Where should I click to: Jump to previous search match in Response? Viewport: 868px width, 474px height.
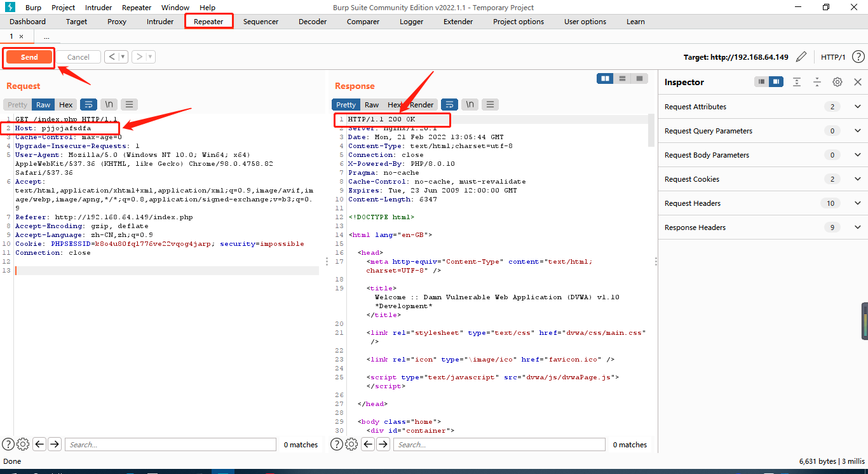point(368,444)
